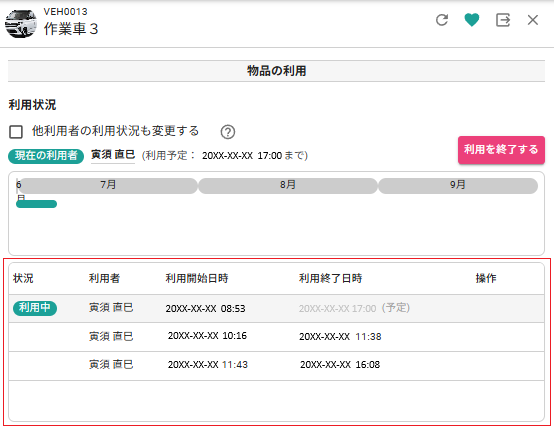Image resolution: width=554 pixels, height=431 pixels.
Task: Select the end time cell 16:08
Action: (x=340, y=365)
